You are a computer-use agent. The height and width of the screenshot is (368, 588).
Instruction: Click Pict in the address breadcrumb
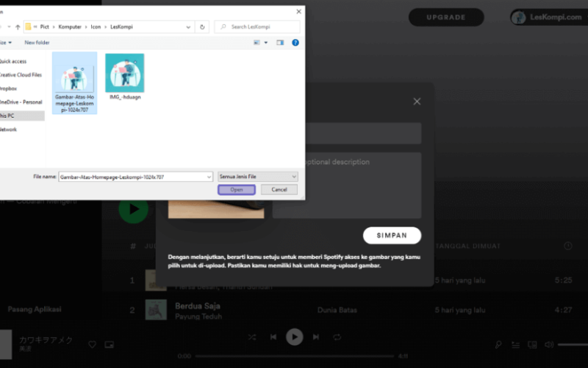pos(44,26)
